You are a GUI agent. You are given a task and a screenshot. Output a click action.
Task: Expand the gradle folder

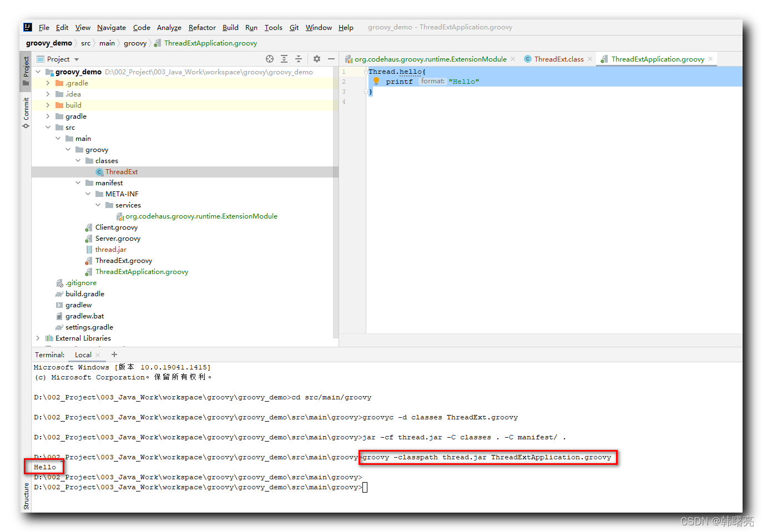tap(48, 116)
